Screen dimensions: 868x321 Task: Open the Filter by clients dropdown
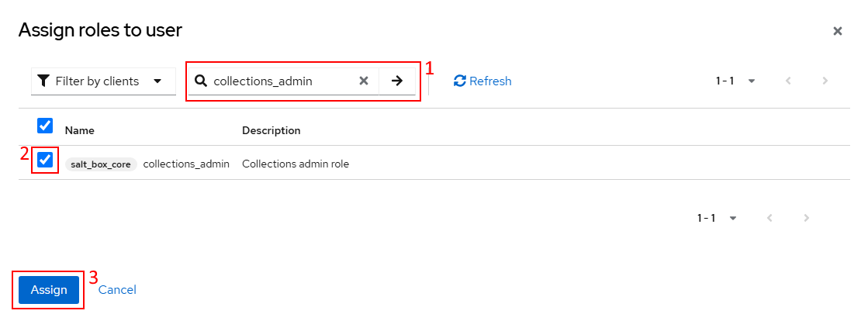tap(103, 81)
